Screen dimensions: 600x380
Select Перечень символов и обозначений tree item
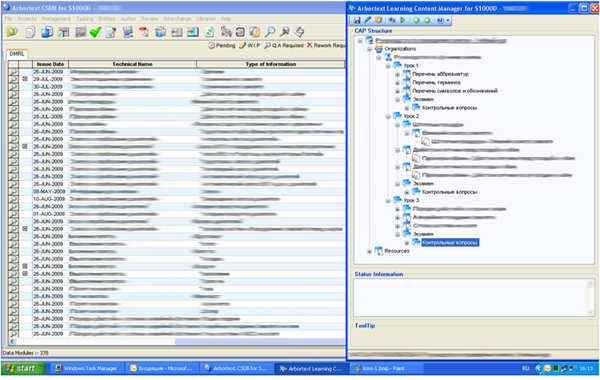455,91
